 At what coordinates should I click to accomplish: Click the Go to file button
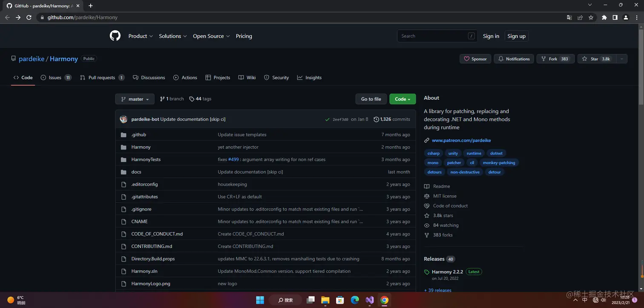(x=371, y=99)
